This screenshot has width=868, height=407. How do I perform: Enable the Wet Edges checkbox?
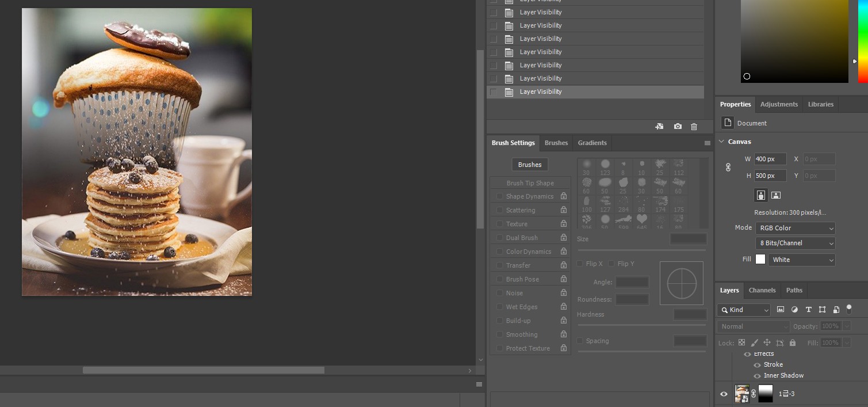click(x=499, y=307)
